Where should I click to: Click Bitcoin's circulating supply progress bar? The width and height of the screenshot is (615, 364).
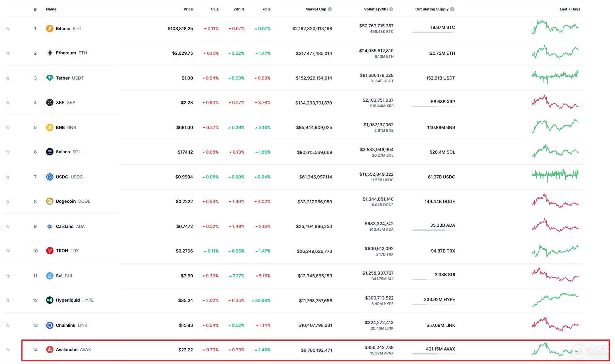pyautogui.click(x=433, y=32)
